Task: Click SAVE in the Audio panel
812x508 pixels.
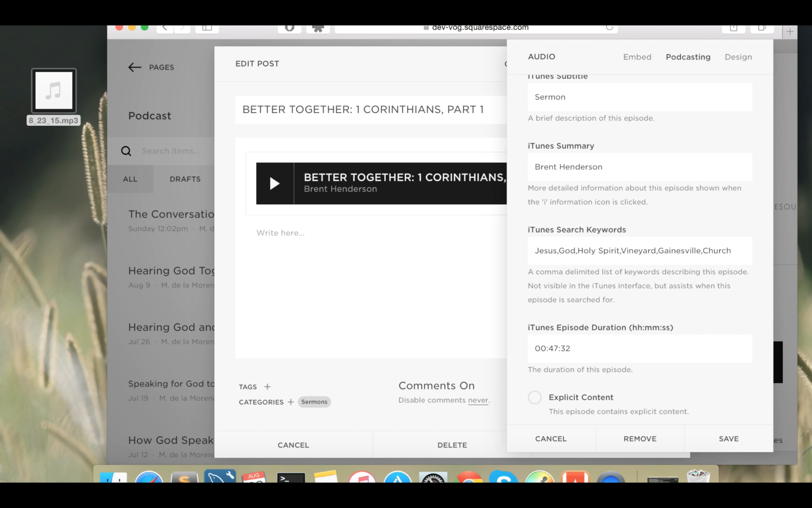Action: pos(729,439)
